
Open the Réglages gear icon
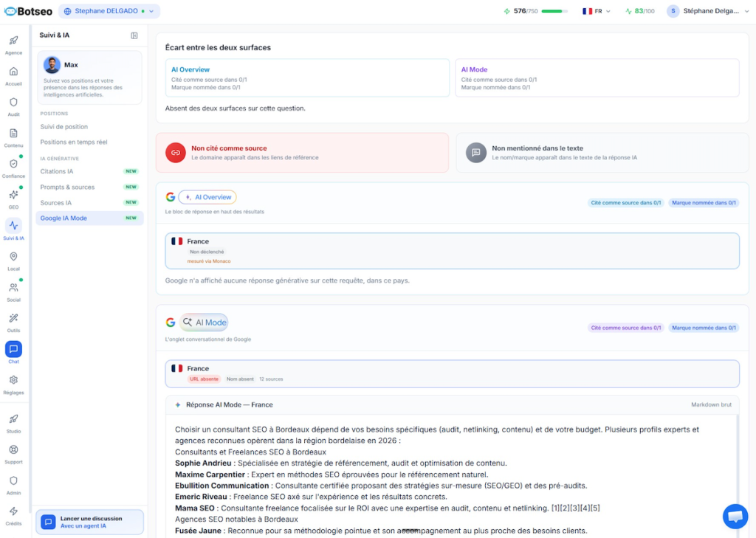13,380
